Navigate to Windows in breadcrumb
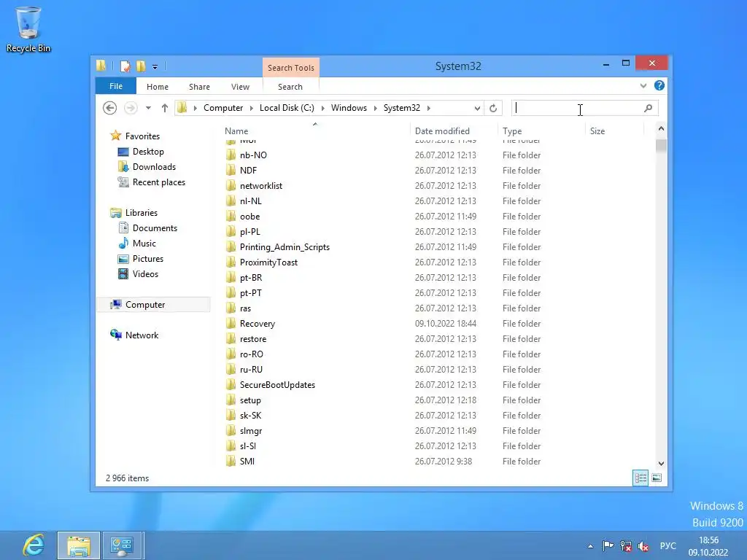This screenshot has width=747, height=560. (x=349, y=108)
